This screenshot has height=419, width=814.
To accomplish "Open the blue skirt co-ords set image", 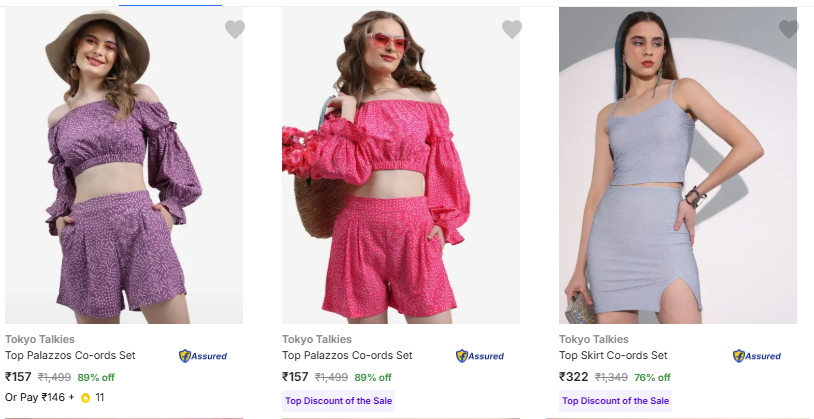I will [678, 170].
